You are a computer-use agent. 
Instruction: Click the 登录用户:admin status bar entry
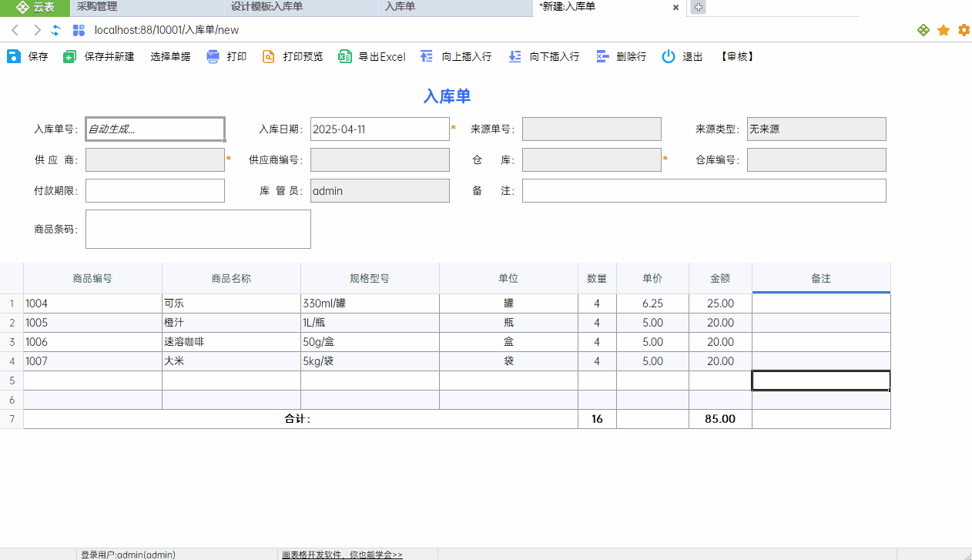tap(128, 555)
